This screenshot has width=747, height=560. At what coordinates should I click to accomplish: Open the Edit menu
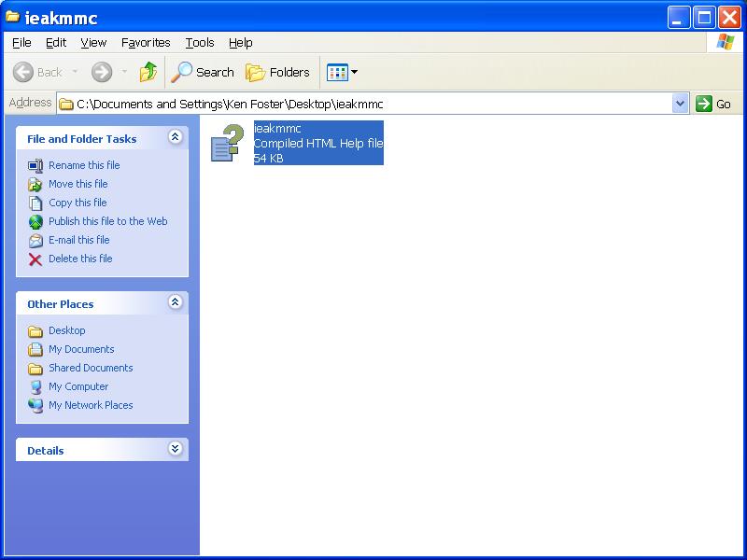[56, 43]
